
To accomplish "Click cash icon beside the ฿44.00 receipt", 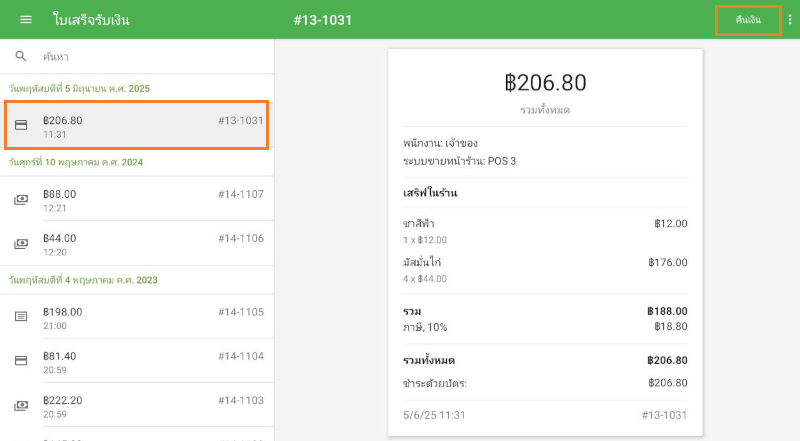I will click(x=21, y=244).
